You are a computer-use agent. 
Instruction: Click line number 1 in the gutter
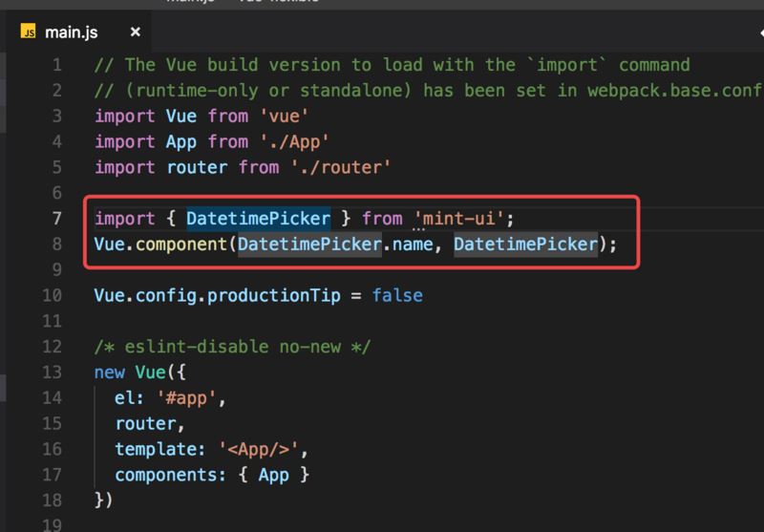tap(57, 65)
